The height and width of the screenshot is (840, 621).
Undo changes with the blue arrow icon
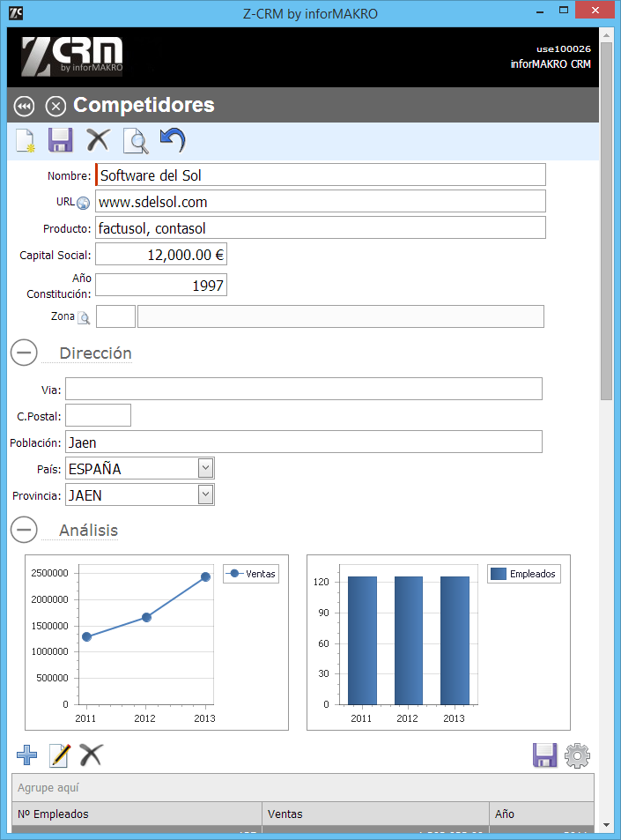173,140
